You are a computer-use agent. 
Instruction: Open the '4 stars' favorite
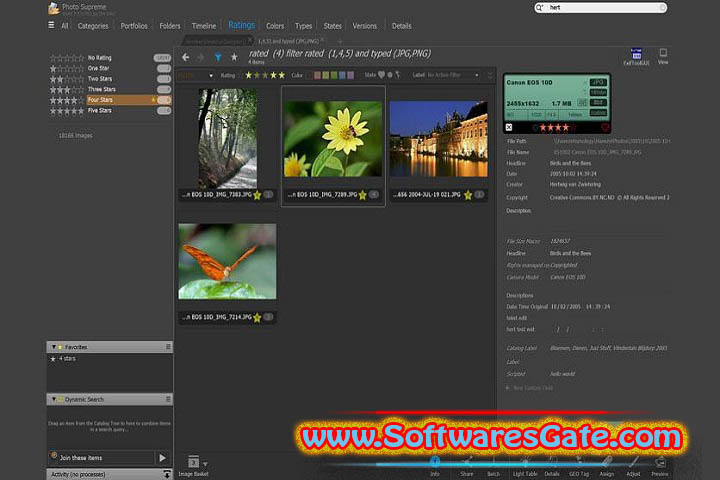(67, 358)
